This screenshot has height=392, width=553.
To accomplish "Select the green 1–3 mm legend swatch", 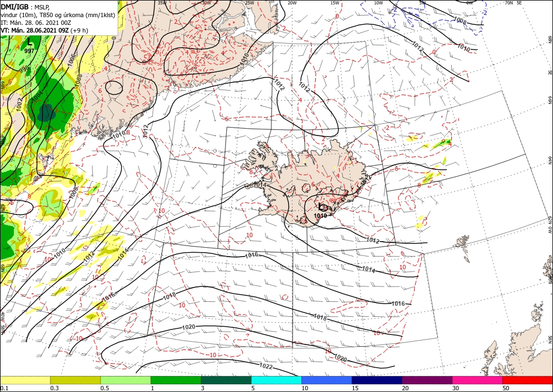I will (176, 380).
